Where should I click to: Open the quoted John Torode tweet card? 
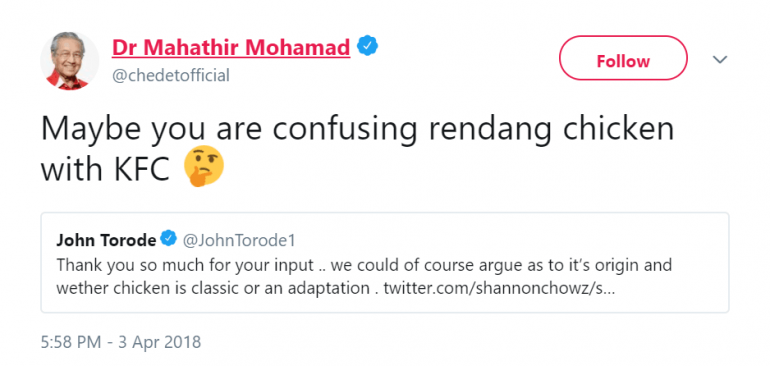[x=385, y=262]
